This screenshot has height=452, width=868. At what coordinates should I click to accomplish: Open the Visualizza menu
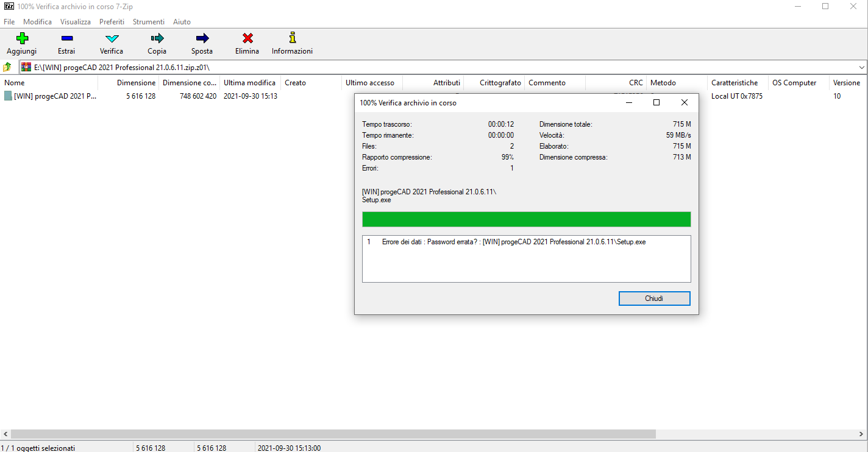(76, 21)
